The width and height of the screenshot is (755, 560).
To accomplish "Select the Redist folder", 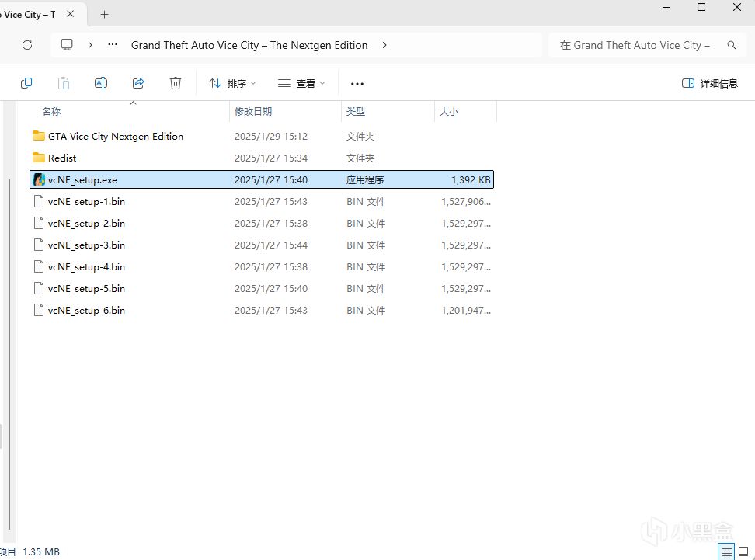I will click(x=262, y=158).
